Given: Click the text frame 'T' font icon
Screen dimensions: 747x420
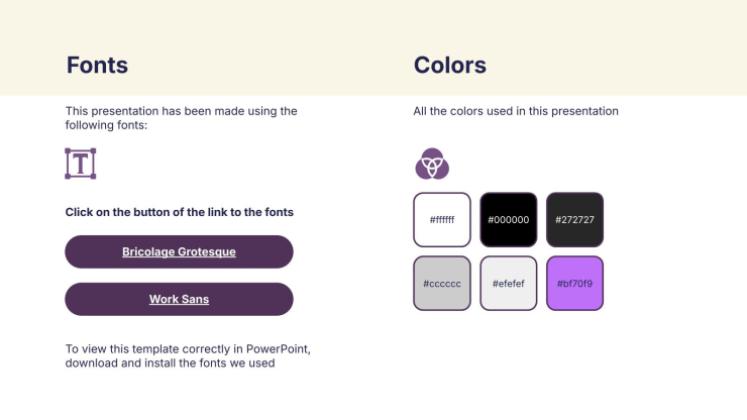Looking at the screenshot, I should point(80,163).
